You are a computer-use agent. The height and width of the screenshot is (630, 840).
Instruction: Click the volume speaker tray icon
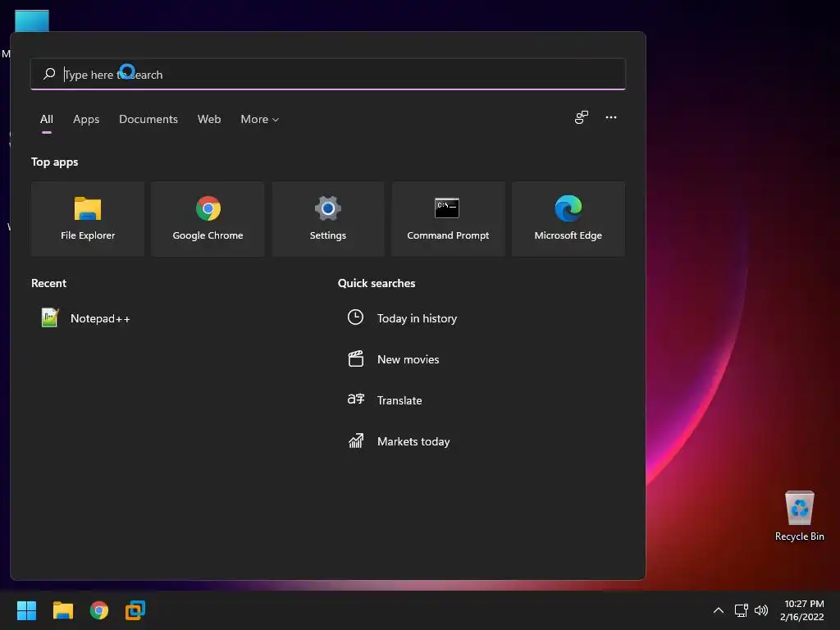point(760,610)
